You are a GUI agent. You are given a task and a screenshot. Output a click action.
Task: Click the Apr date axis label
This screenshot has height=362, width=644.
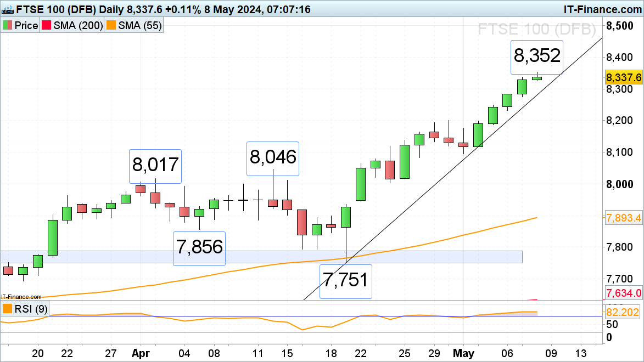pos(141,353)
